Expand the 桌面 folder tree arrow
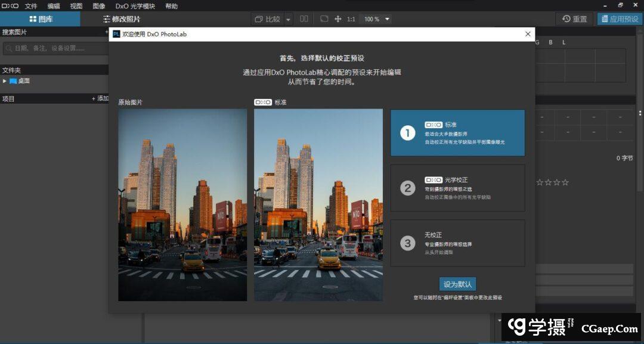 tap(5, 81)
